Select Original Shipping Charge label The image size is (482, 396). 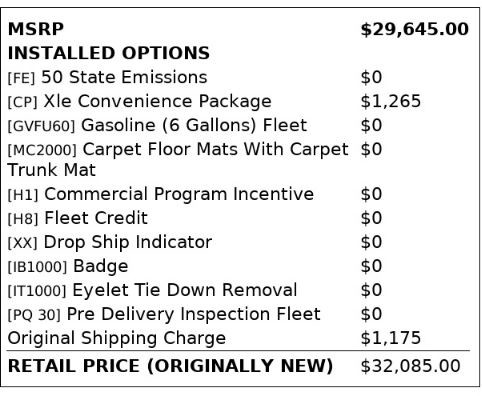coord(117,338)
